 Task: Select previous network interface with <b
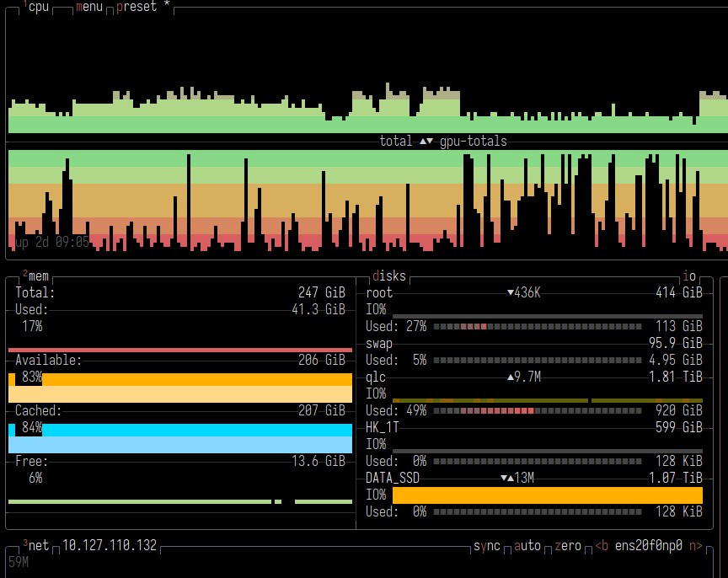(x=602, y=546)
